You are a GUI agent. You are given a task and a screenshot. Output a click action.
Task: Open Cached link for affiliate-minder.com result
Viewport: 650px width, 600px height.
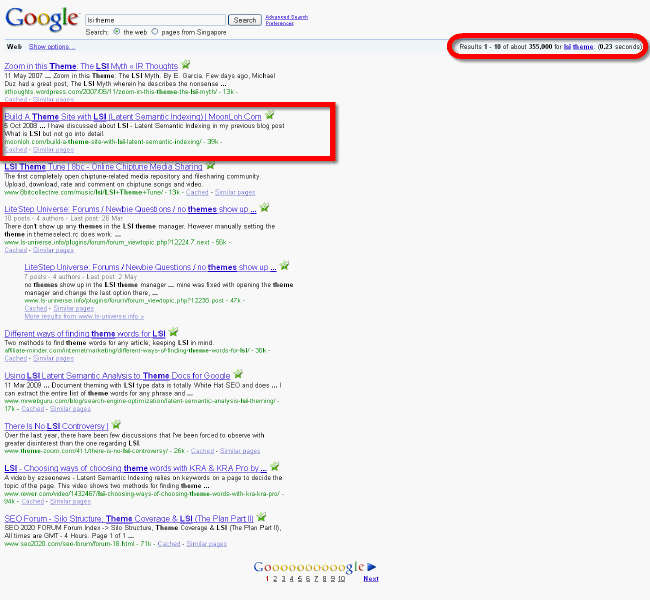click(16, 358)
